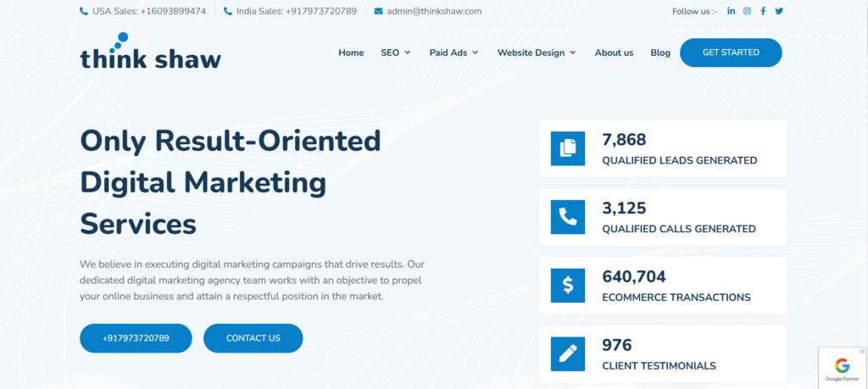This screenshot has height=389, width=868.
Task: Click the ECOMMERCE TRANSACTIONS label
Action: (x=676, y=297)
